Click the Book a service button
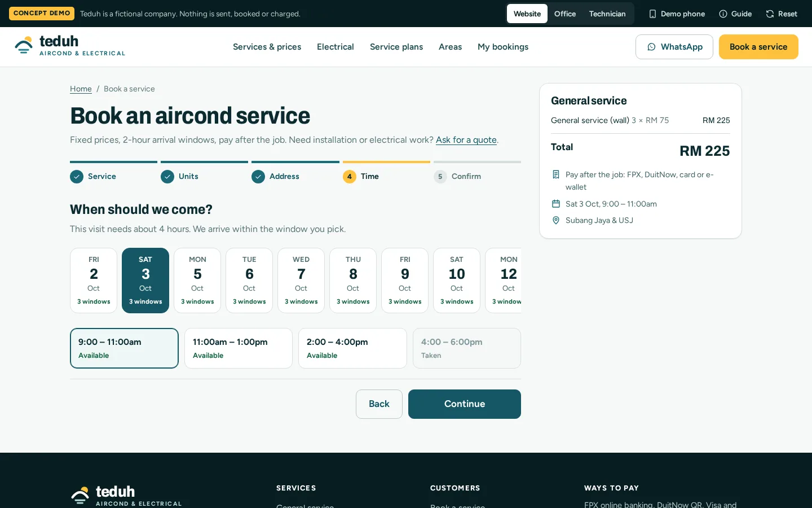 [x=758, y=47]
